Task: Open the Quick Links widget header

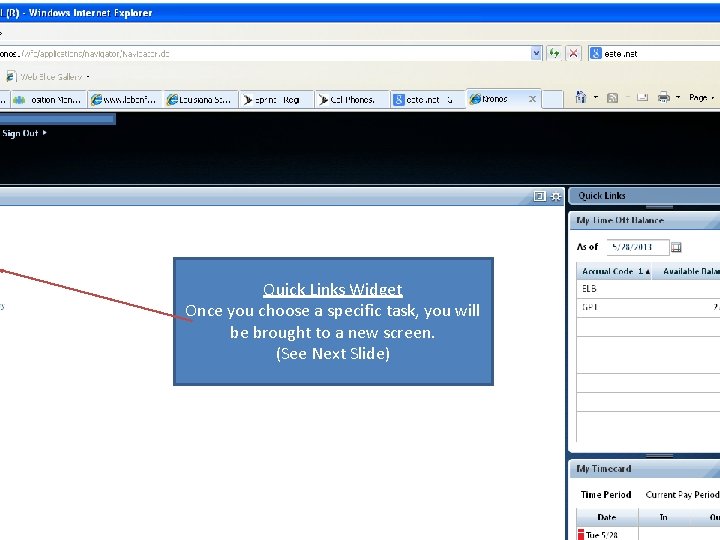Action: point(644,196)
